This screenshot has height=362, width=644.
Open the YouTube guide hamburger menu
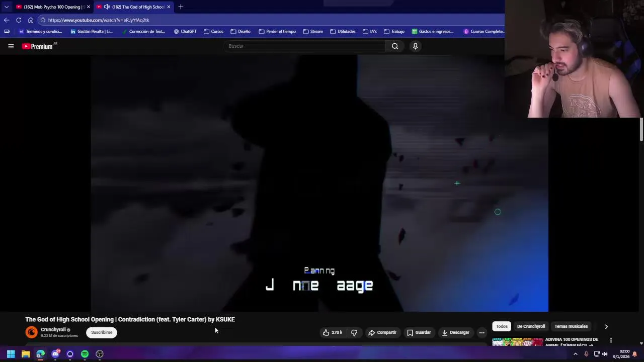11,46
